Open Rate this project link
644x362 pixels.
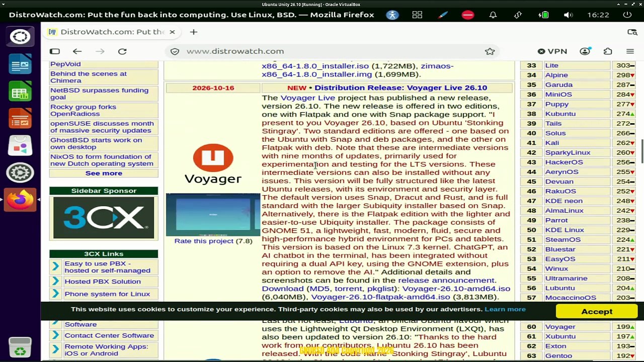[204, 241]
